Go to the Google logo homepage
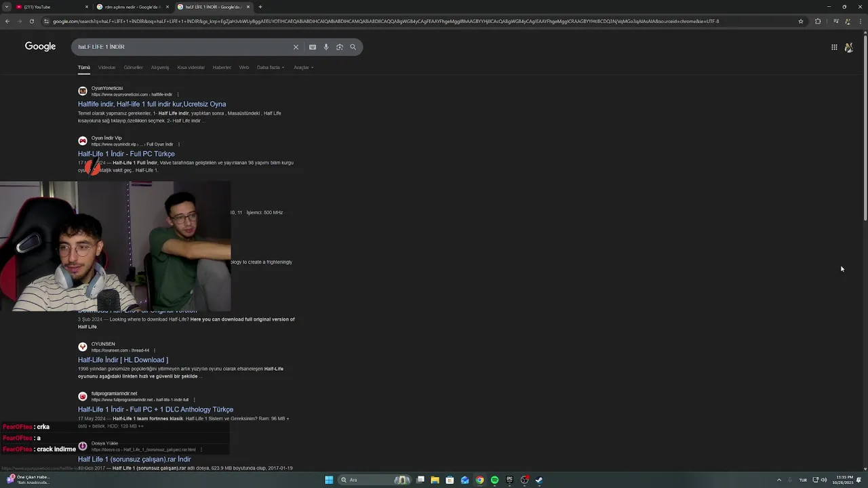Screen dimensions: 868x488 (x=40, y=46)
